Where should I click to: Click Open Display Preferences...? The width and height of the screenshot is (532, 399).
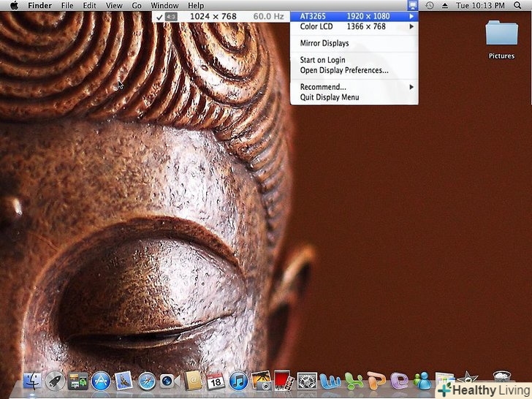pos(343,70)
